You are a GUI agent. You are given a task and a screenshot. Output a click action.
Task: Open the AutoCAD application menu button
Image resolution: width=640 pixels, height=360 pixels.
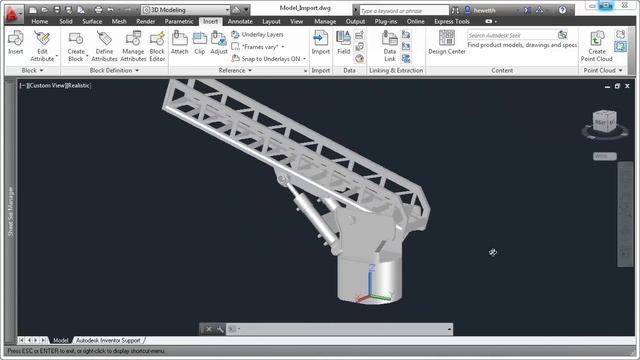tap(13, 13)
